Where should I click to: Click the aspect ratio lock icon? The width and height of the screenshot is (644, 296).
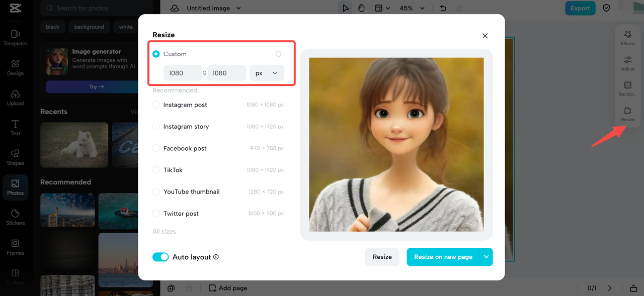[205, 73]
